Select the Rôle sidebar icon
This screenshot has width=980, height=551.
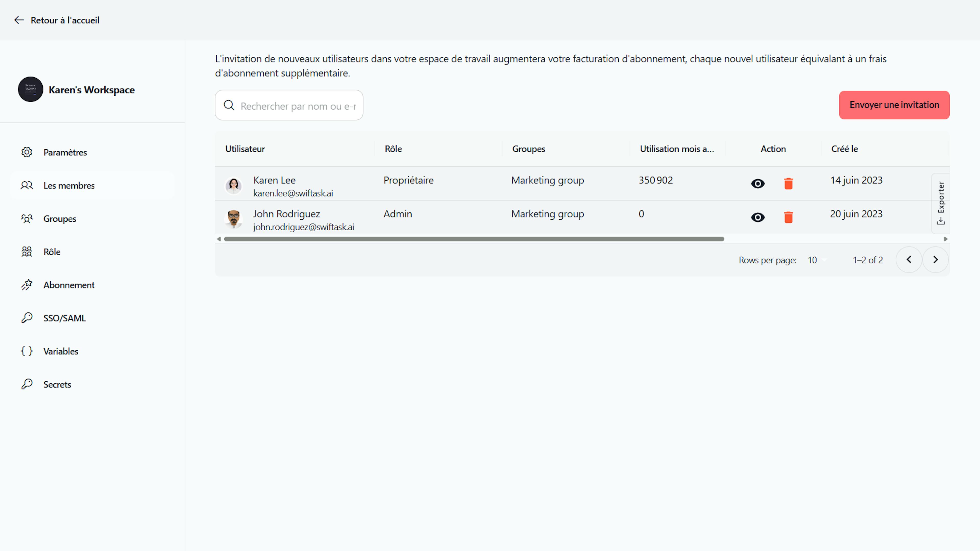27,252
